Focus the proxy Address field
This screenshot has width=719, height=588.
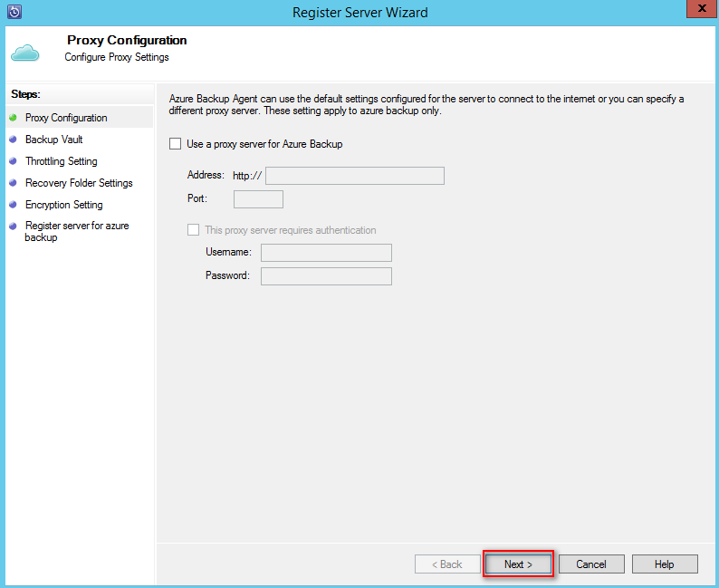354,176
